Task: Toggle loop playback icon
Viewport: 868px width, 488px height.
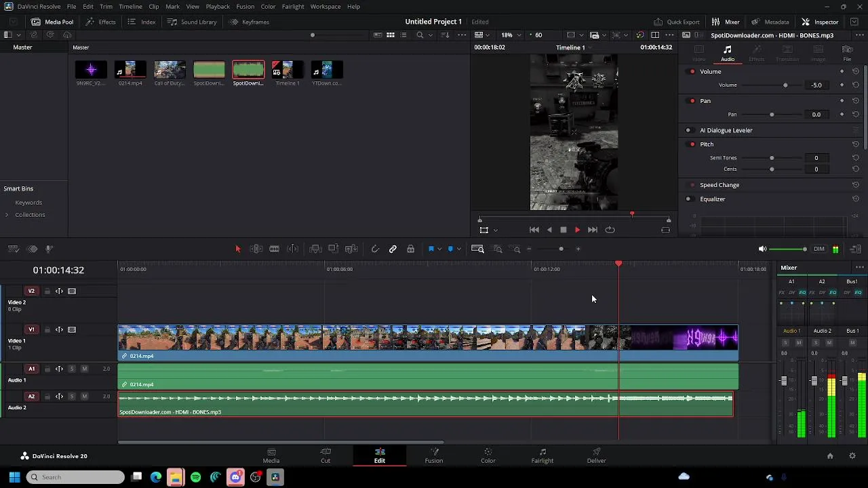Action: [610, 230]
